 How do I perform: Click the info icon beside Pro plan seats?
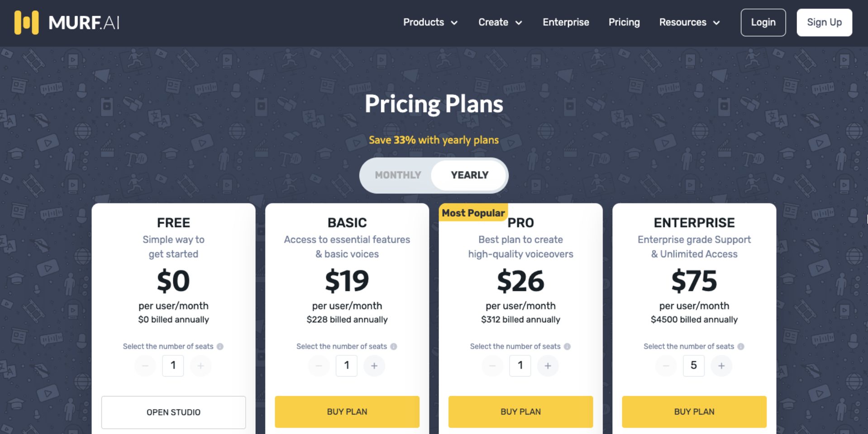point(567,346)
